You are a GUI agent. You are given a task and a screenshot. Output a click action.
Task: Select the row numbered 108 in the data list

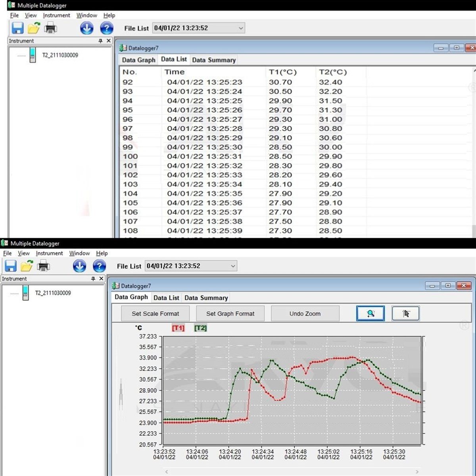[x=243, y=231]
